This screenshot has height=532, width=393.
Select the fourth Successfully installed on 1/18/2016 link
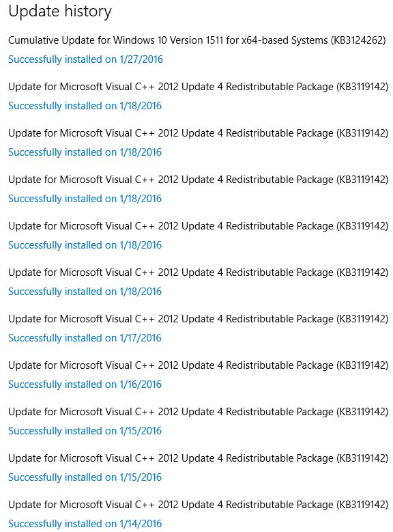pos(85,245)
